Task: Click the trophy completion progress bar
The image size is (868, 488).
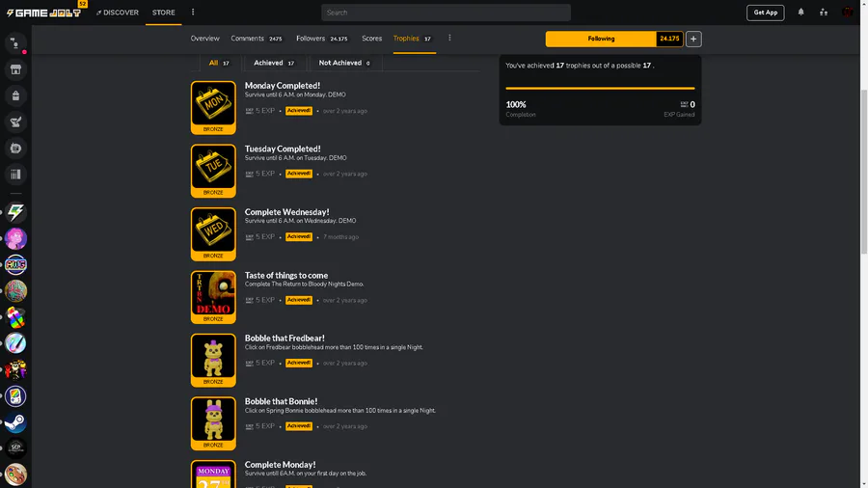Action: [x=600, y=88]
